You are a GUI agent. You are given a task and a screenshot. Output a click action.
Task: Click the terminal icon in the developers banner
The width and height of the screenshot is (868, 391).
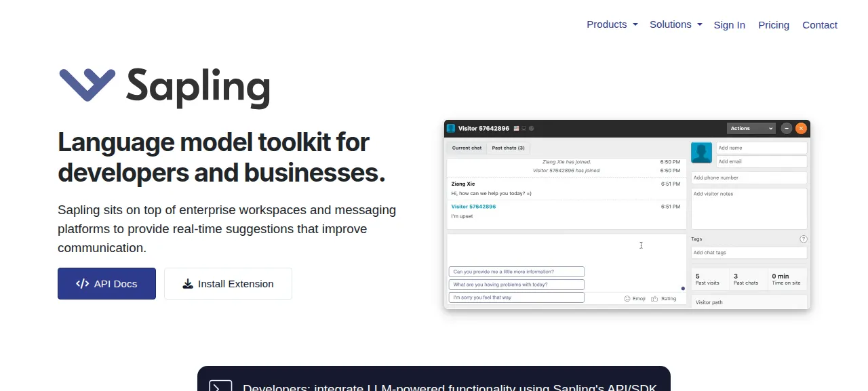220,386
